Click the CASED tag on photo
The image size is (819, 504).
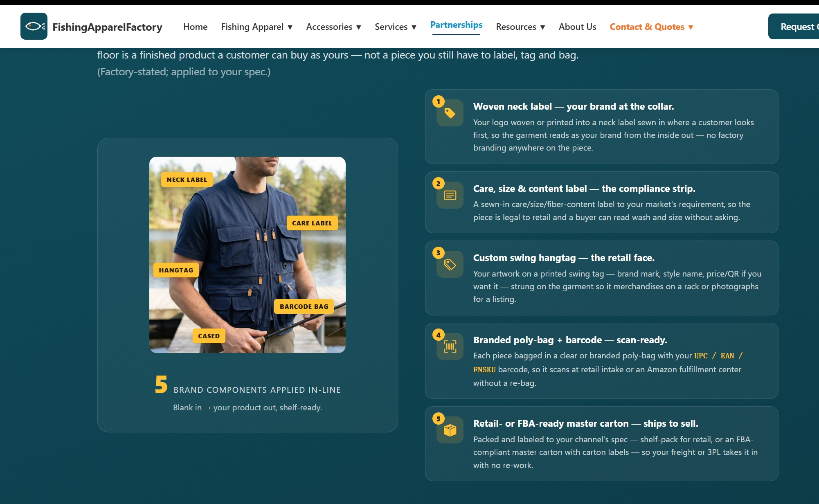209,336
